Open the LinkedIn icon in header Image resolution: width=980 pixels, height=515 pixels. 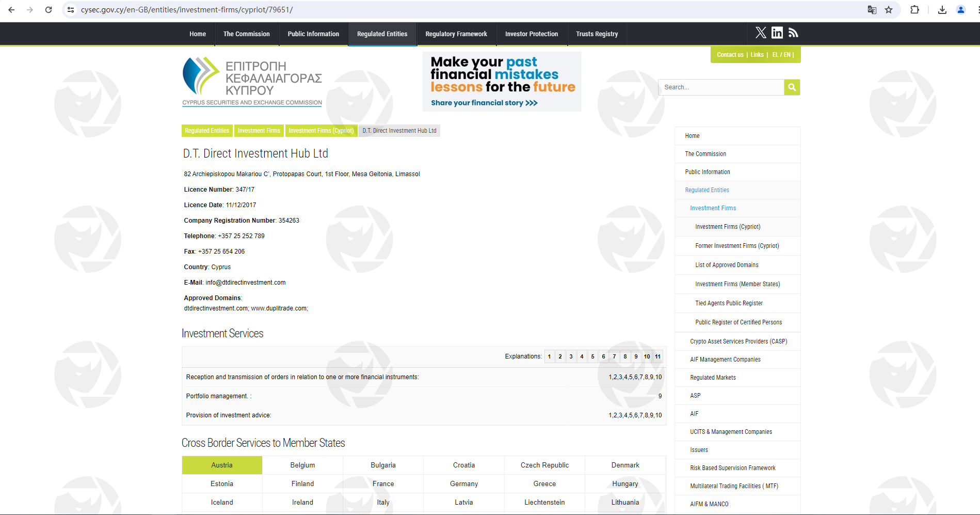coord(777,33)
